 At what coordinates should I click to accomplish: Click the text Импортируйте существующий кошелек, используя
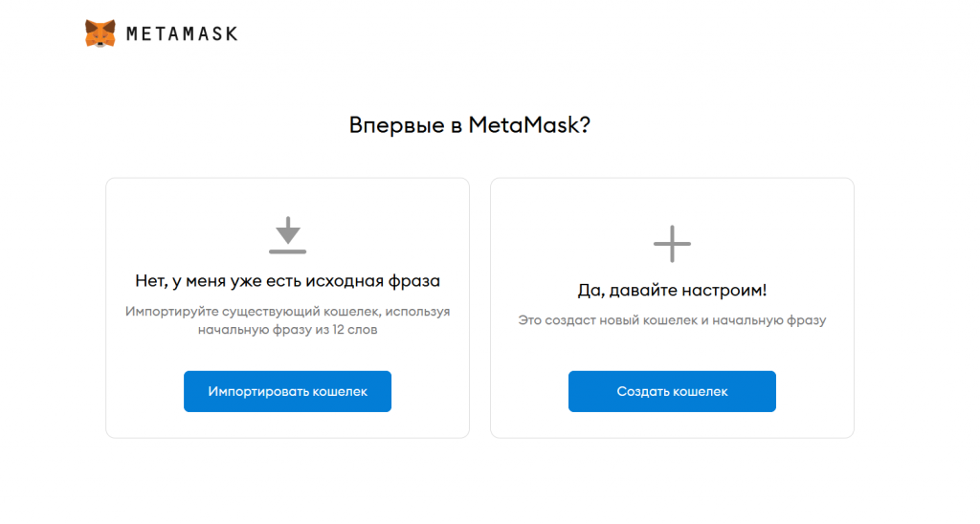[287, 312]
